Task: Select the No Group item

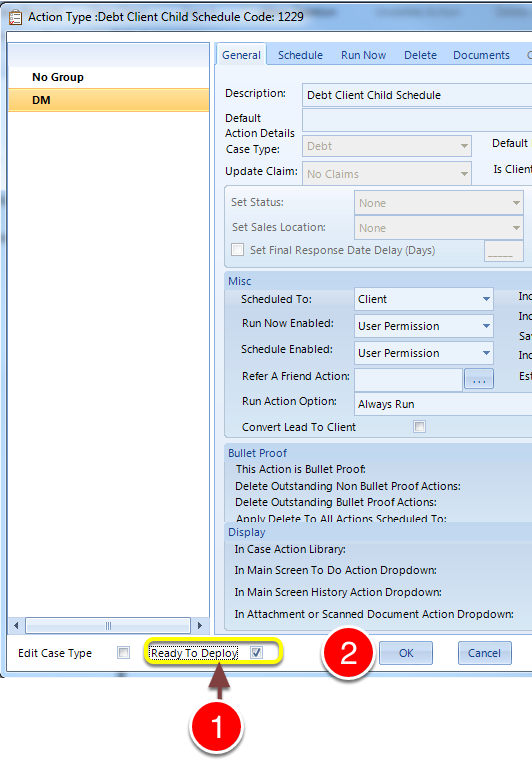Action: coord(109,77)
